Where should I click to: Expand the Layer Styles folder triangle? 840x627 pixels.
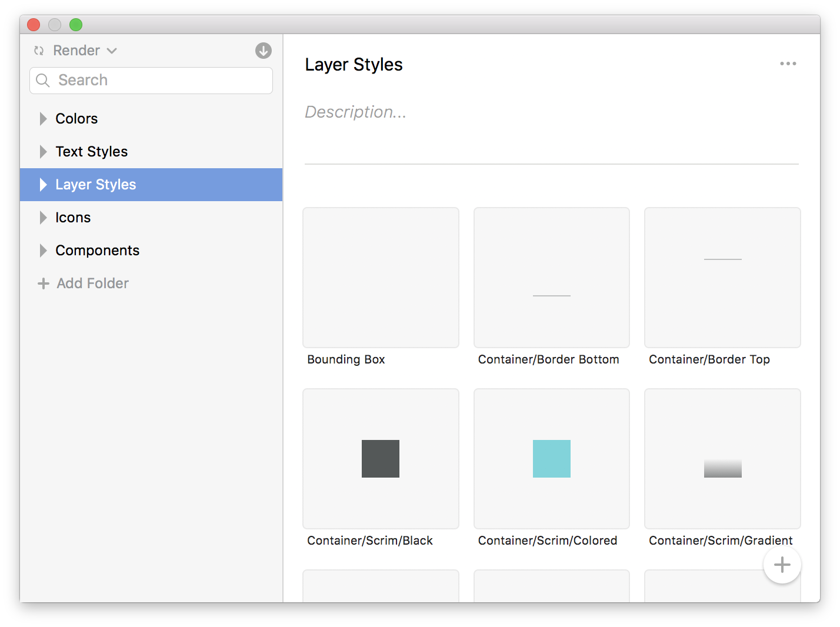pyautogui.click(x=43, y=185)
